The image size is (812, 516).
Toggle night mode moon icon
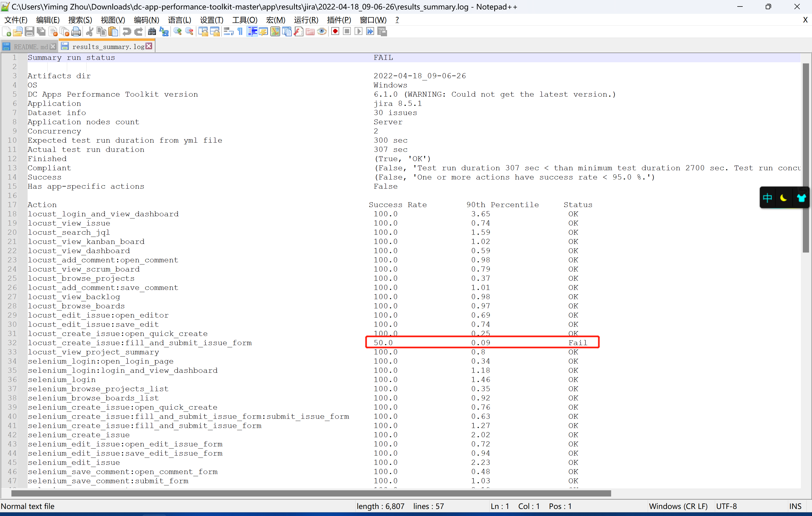coord(783,198)
